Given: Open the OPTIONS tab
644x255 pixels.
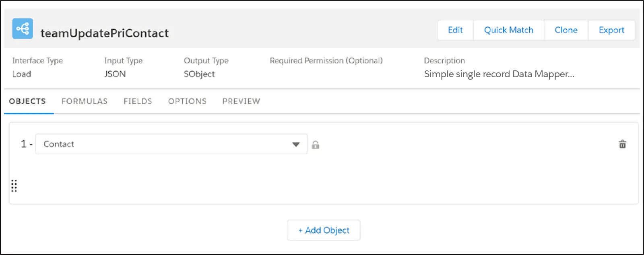Looking at the screenshot, I should coord(187,101).
